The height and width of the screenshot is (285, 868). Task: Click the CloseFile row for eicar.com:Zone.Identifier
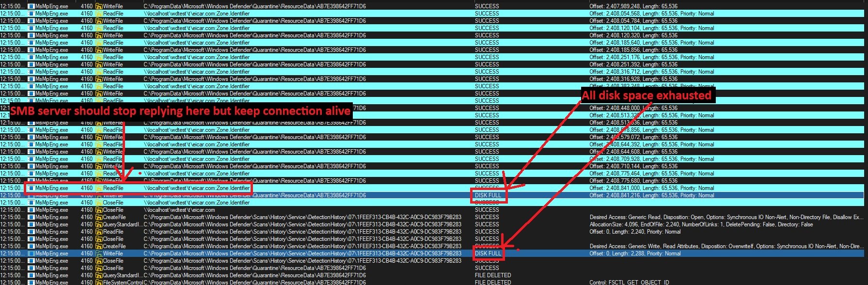(x=434, y=203)
